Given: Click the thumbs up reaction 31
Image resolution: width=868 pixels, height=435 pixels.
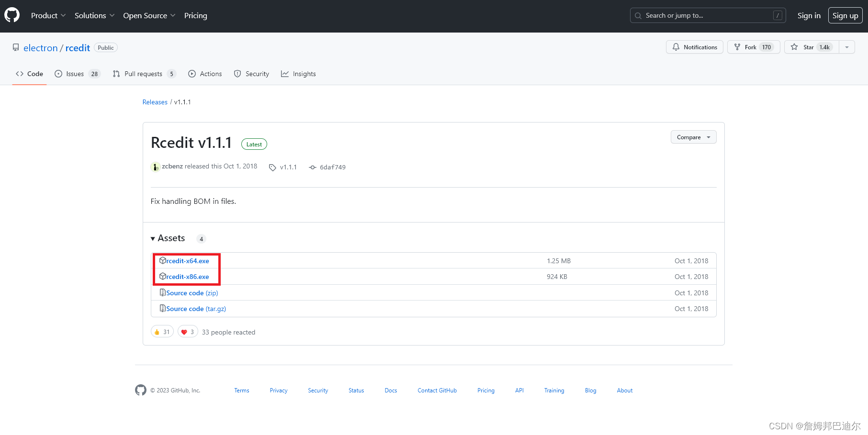Looking at the screenshot, I should (162, 332).
